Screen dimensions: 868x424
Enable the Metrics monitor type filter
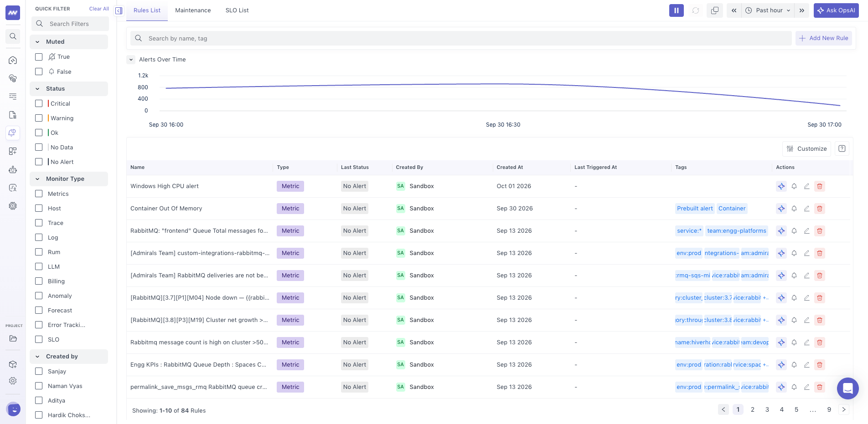tap(39, 194)
